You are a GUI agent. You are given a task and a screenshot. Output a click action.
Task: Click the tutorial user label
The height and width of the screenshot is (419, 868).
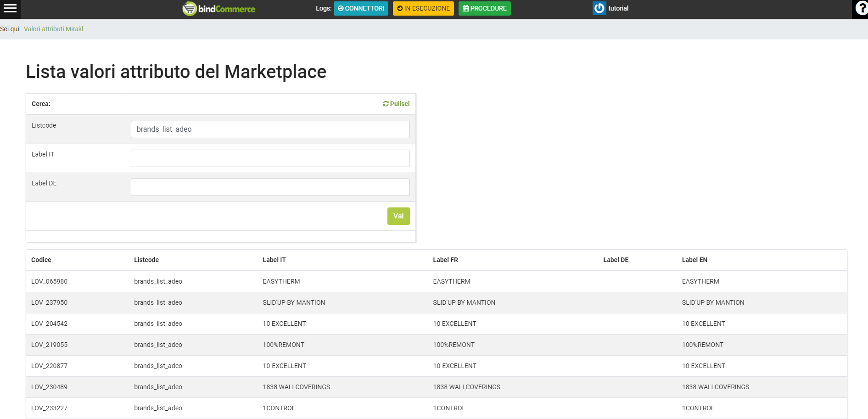click(618, 8)
